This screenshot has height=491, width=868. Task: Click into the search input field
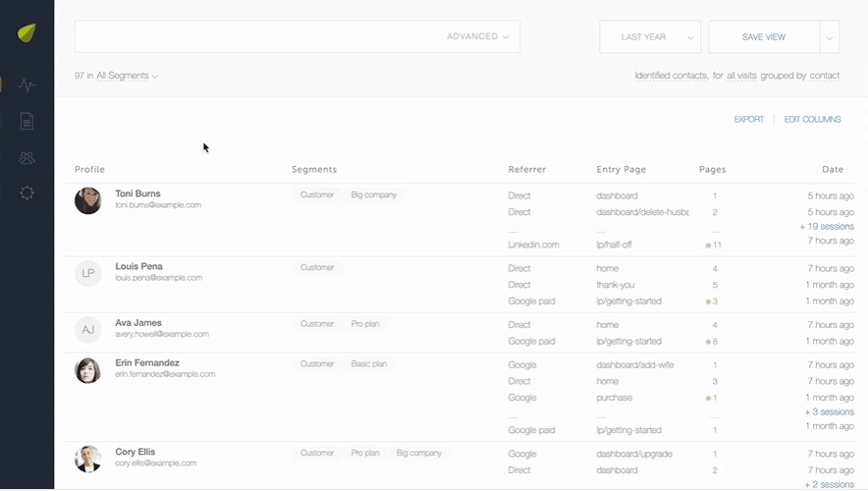click(255, 36)
